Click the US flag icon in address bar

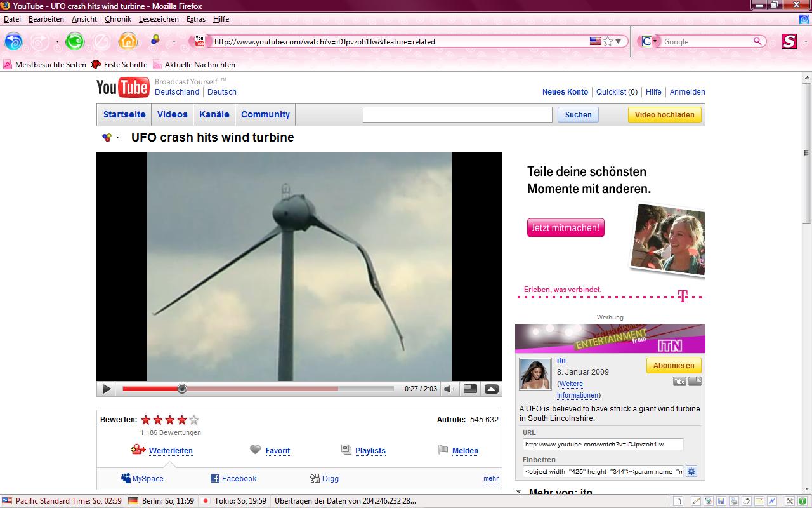pos(595,41)
